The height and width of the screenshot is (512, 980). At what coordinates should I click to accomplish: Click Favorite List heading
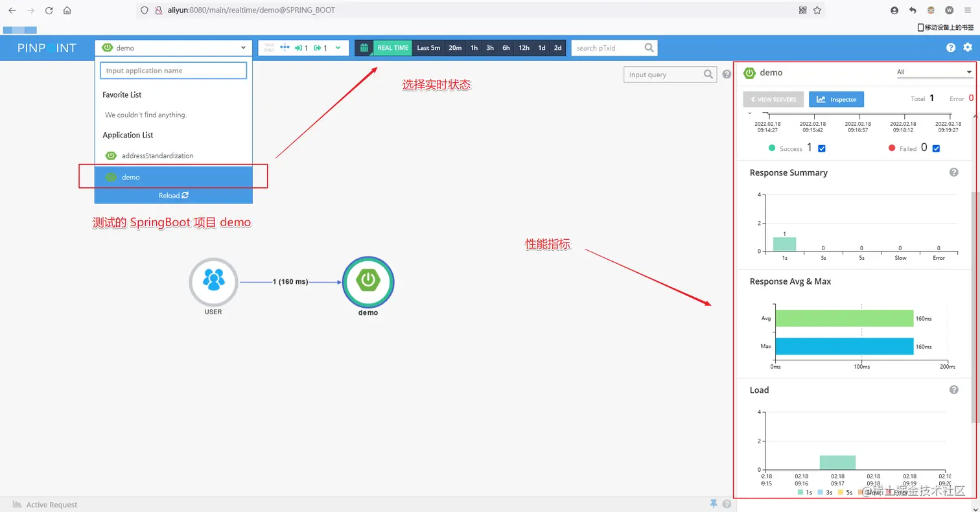tap(122, 95)
